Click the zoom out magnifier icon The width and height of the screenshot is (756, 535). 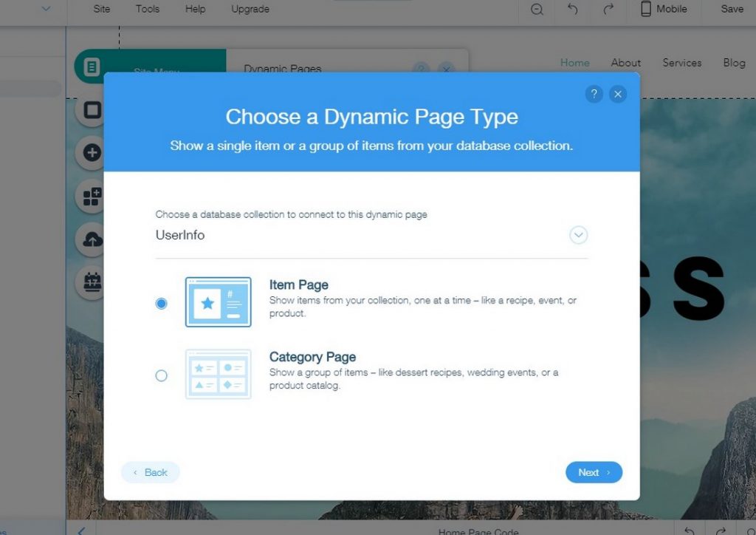coord(537,10)
